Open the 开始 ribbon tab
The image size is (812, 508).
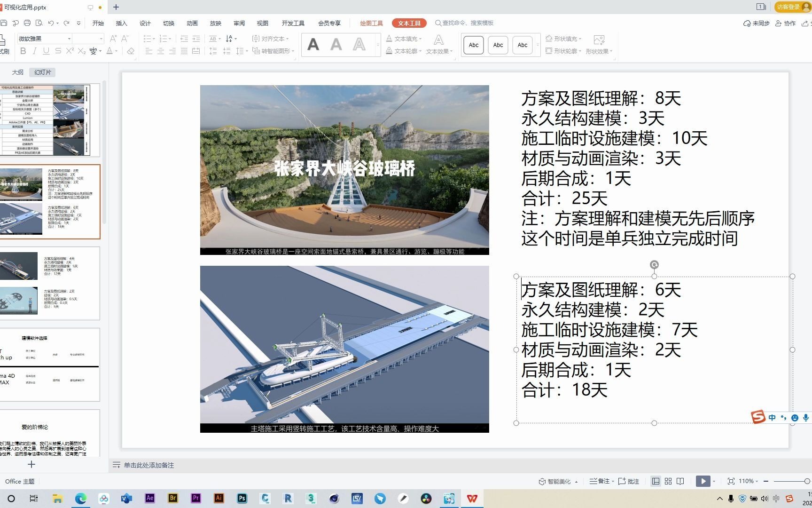(98, 23)
